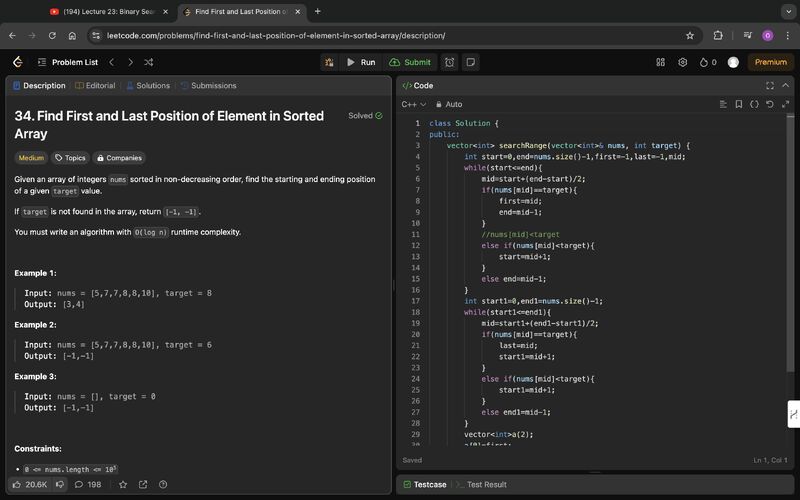
Task: Pick a random problem with shuffle icon
Action: pyautogui.click(x=148, y=62)
